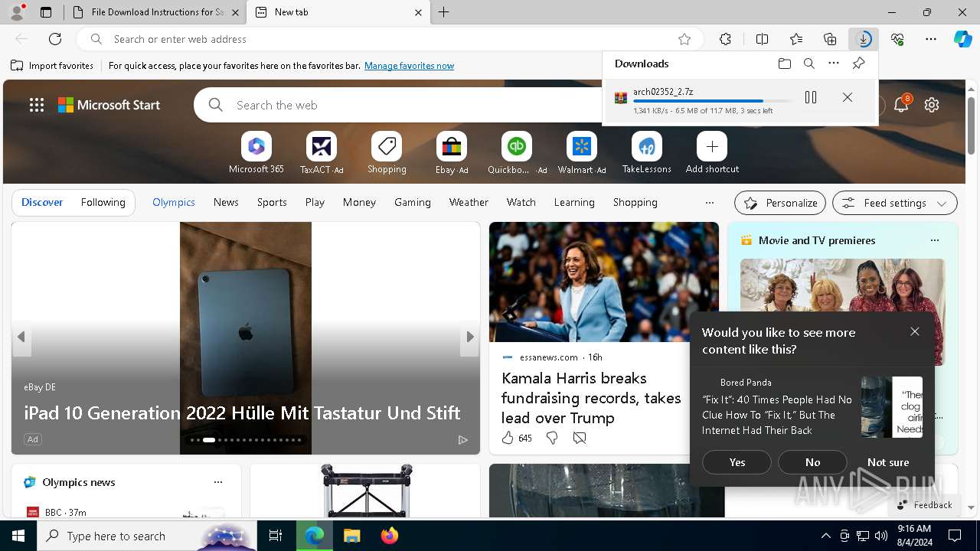Open the Microsoft apps grid launcher
The height and width of the screenshot is (551, 980).
37,105
